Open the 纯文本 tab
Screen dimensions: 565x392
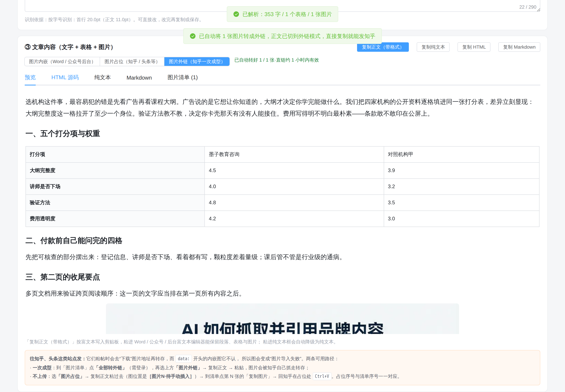[103, 78]
